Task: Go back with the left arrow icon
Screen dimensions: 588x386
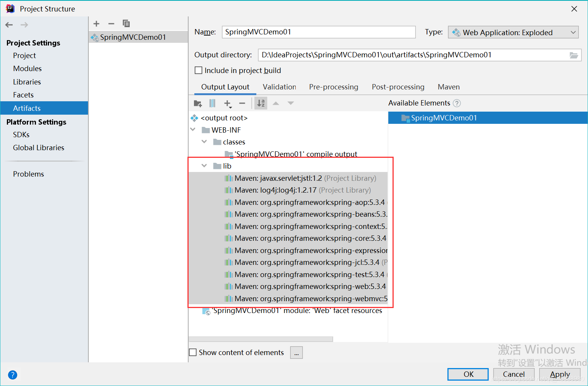Action: point(9,25)
